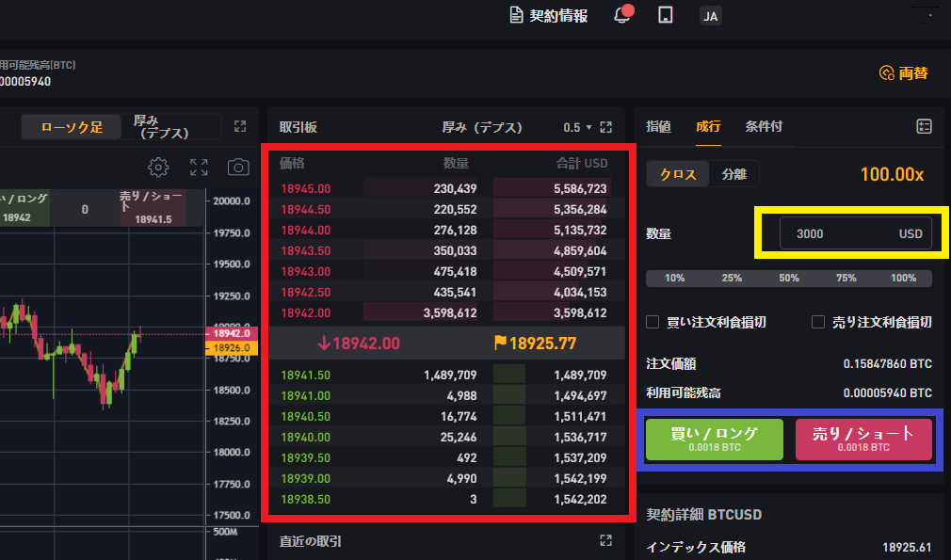
Task: Click the 売り／ショート sell button
Action: [863, 440]
